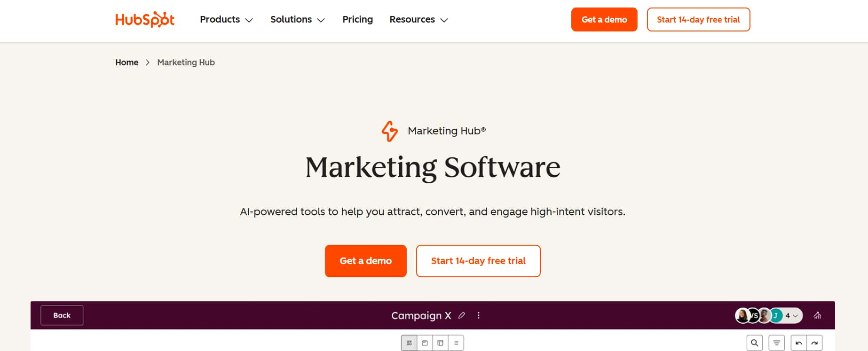
Task: Switch to calendar view of the campaign
Action: [x=425, y=343]
